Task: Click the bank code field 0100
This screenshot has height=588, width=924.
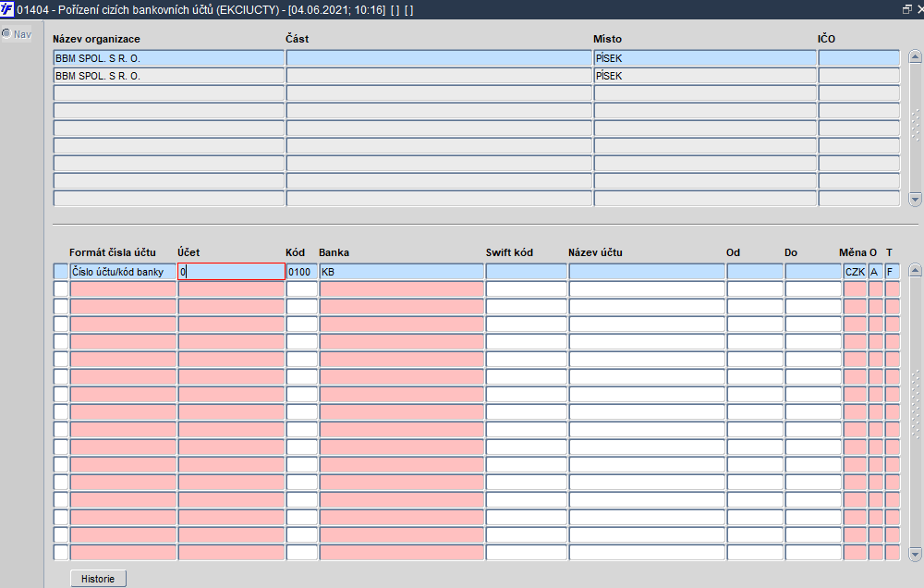Action: pos(302,271)
